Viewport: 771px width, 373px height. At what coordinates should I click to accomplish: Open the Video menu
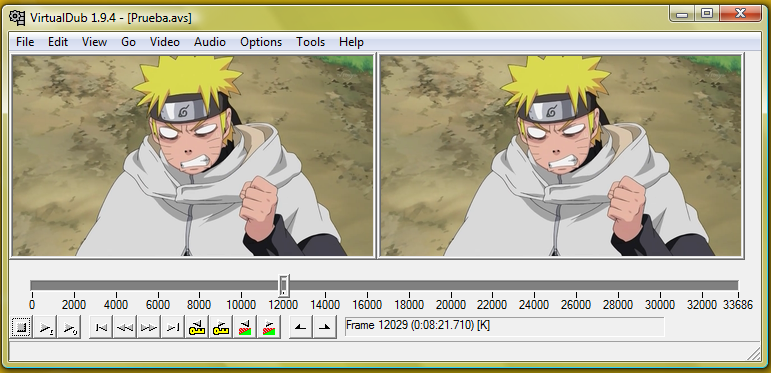165,42
